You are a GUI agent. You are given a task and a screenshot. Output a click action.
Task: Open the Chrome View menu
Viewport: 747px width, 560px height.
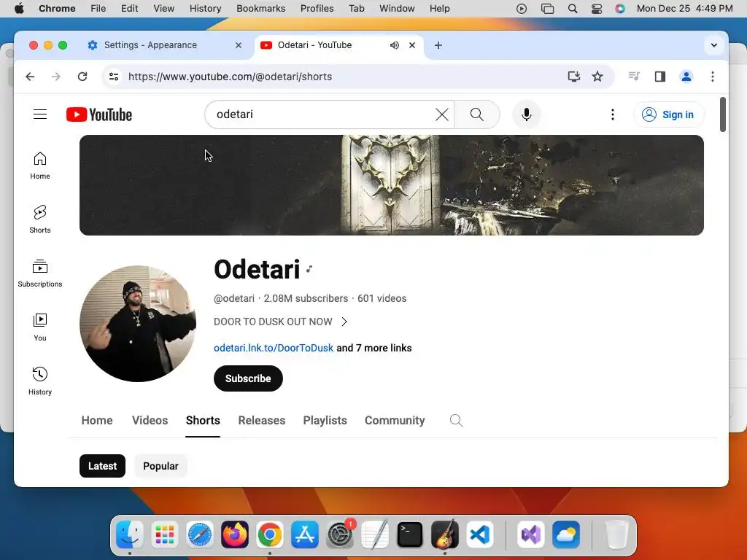click(x=163, y=9)
